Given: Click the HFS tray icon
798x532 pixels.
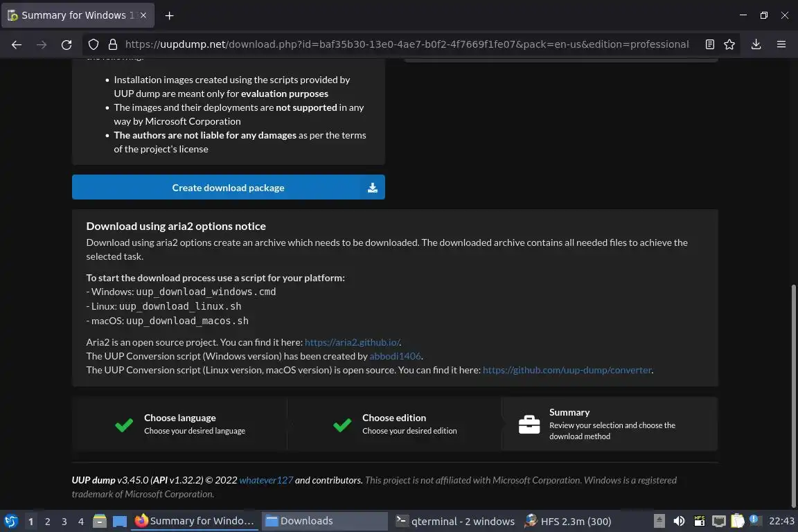Looking at the screenshot, I should pos(699,521).
